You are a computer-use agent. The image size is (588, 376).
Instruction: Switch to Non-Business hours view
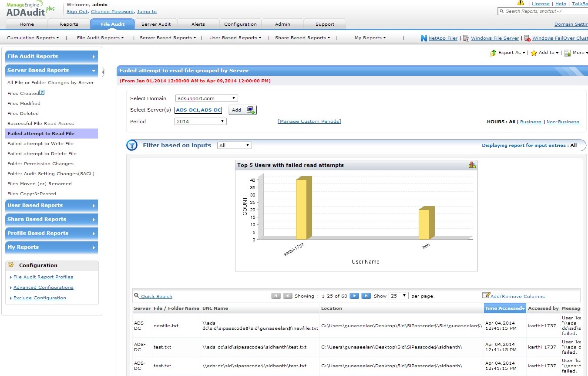click(x=563, y=122)
